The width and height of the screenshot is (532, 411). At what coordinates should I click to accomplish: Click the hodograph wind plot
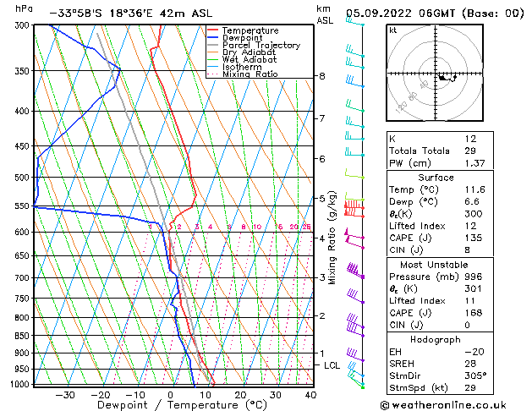435,73
